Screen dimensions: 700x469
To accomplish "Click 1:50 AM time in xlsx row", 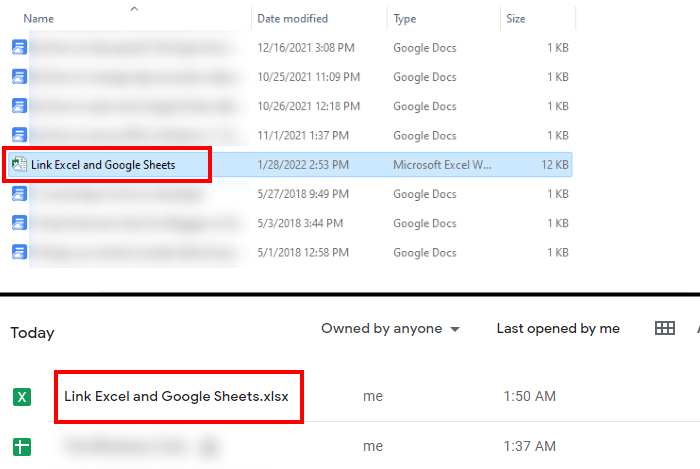I will pyautogui.click(x=529, y=396).
